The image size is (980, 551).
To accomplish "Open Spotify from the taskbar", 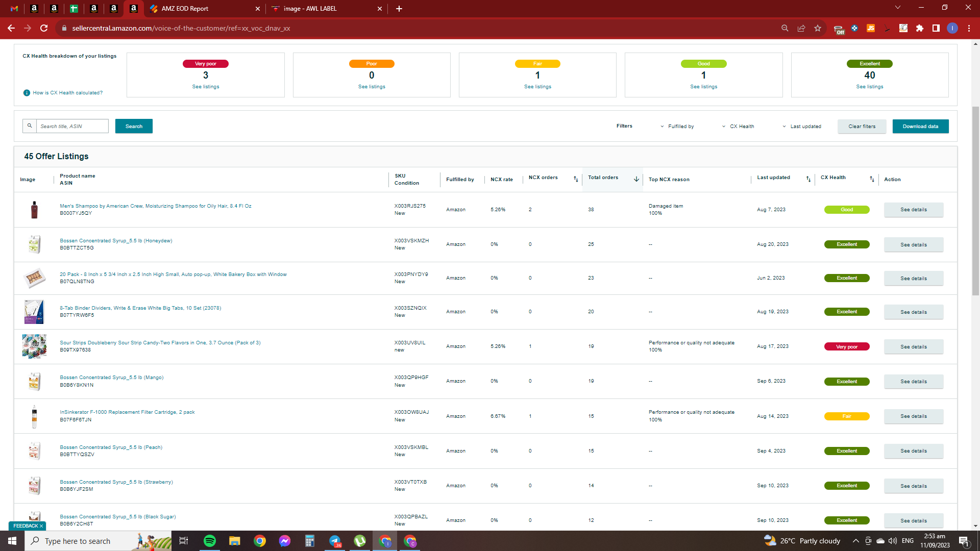I will pos(209,541).
